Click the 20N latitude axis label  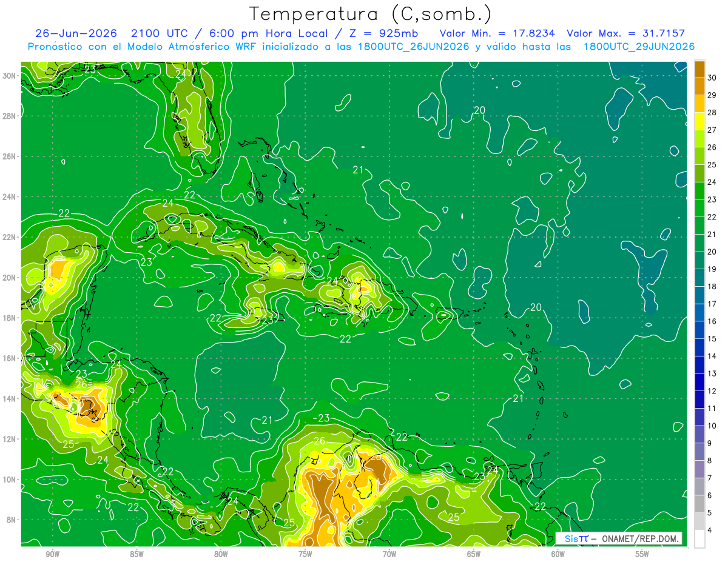(10, 278)
